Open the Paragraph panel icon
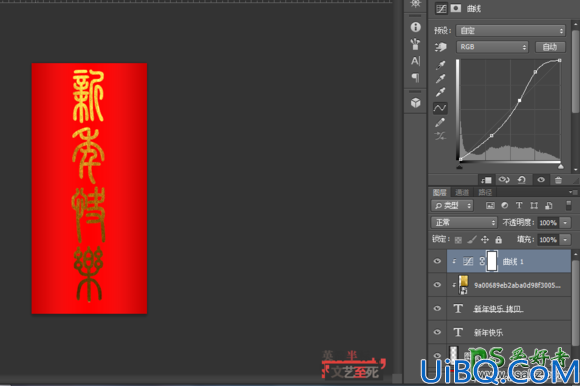Screen dimensions: 580x386 (415, 78)
